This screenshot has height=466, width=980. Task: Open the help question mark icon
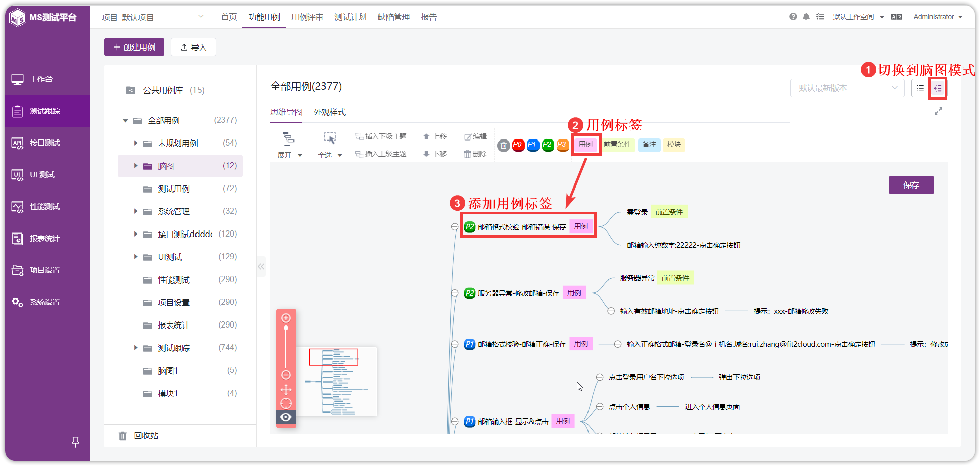(793, 17)
